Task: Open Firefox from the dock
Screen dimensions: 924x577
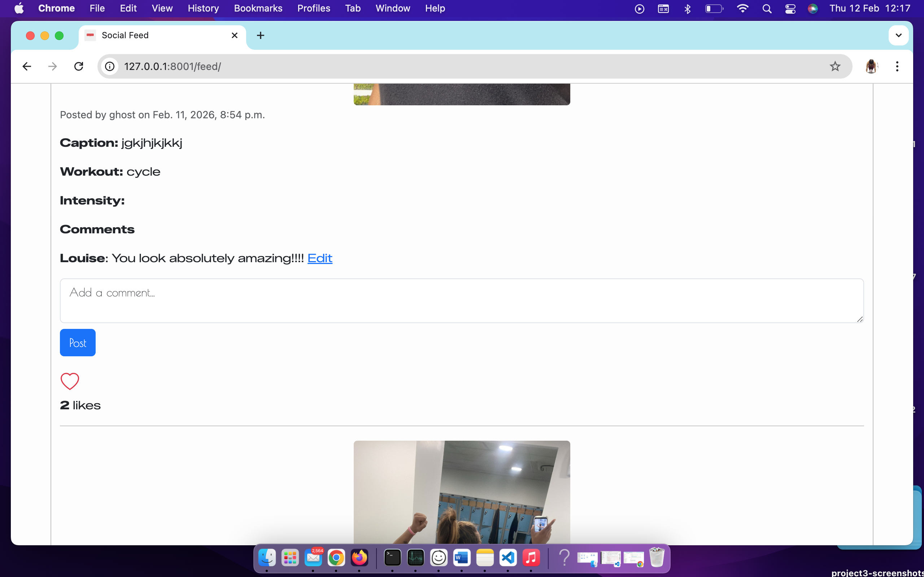Action: [x=359, y=558]
